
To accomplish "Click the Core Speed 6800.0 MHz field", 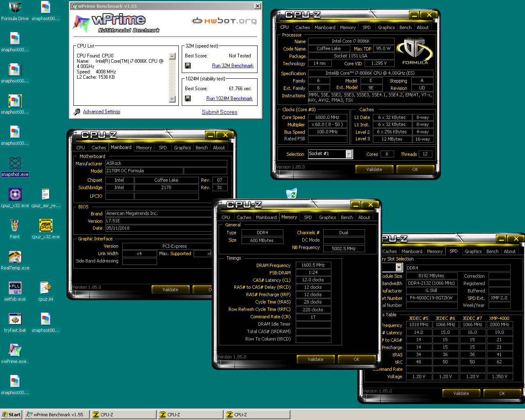I will click(327, 117).
